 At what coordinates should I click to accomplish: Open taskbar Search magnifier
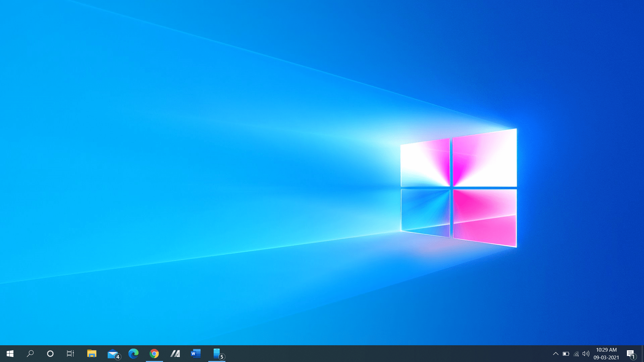tap(30, 354)
